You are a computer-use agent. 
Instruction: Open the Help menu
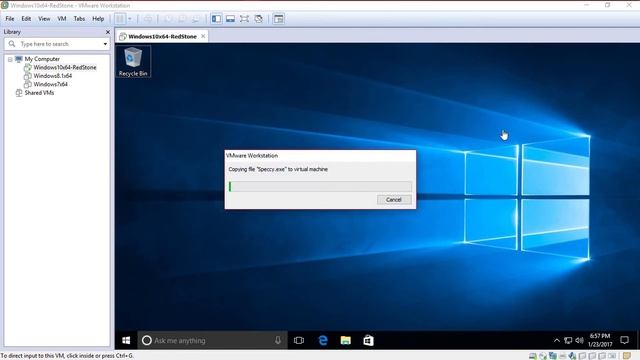coord(98,19)
